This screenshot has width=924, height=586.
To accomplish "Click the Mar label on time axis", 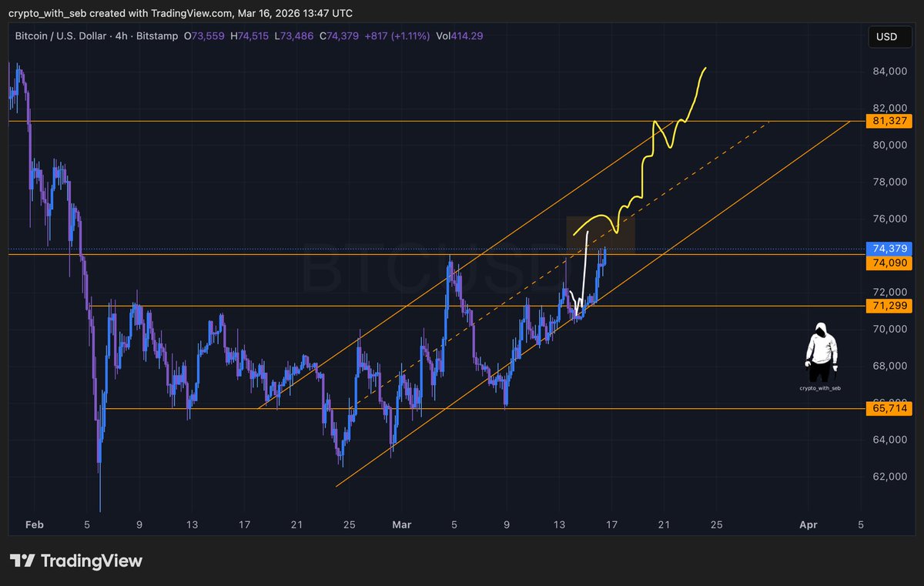I will click(402, 524).
